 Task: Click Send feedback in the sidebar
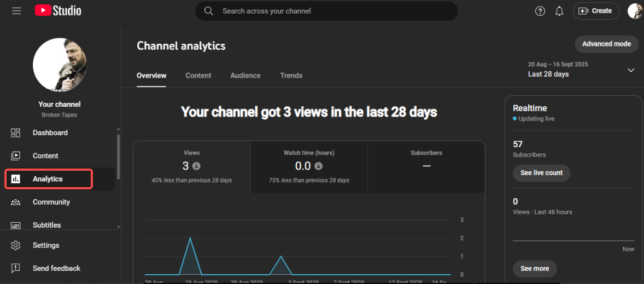coord(56,268)
